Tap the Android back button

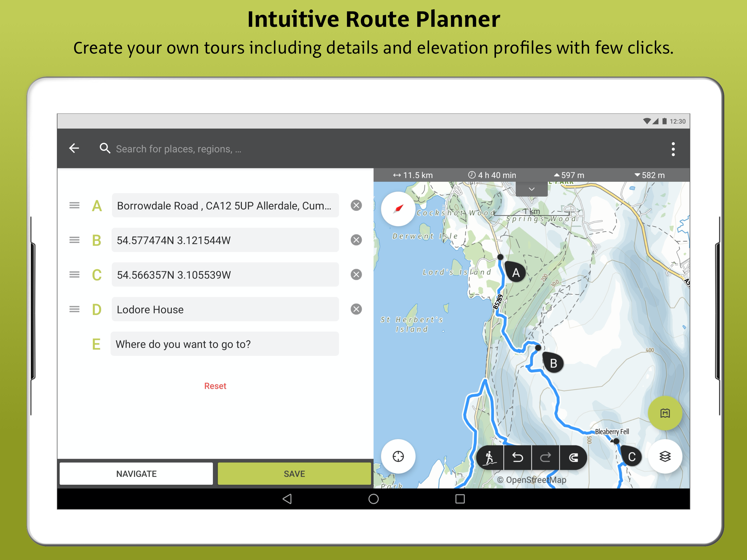[287, 499]
